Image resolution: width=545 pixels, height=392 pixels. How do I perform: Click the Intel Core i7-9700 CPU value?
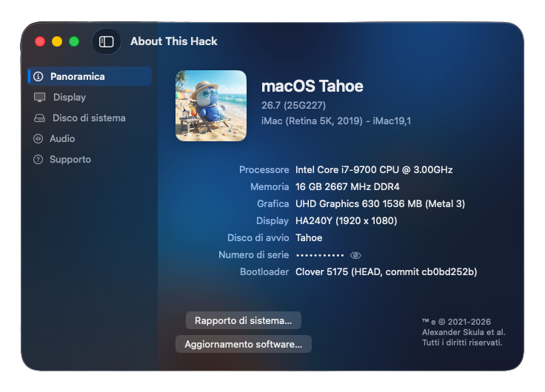click(x=374, y=170)
